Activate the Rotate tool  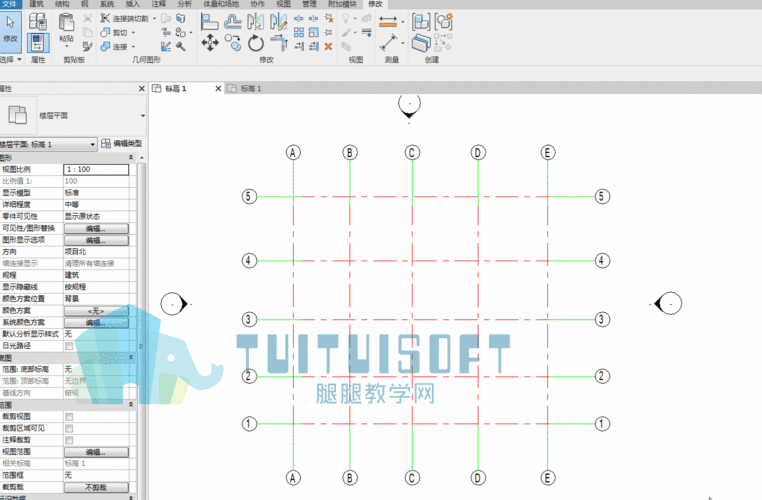256,43
